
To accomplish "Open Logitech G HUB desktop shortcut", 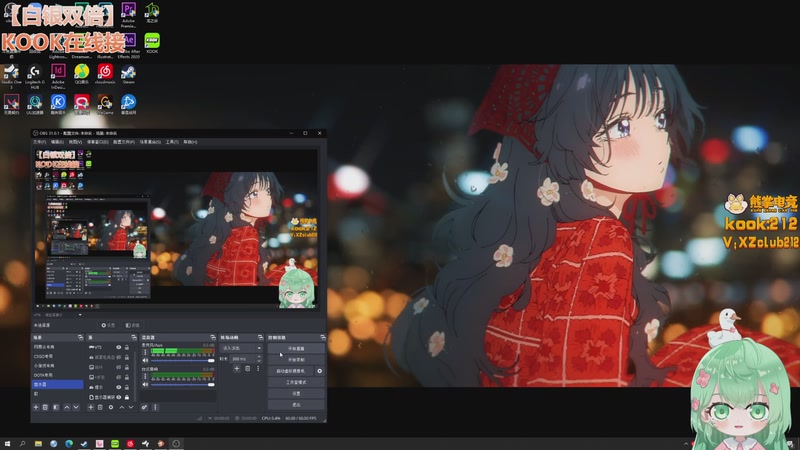I will pos(35,76).
